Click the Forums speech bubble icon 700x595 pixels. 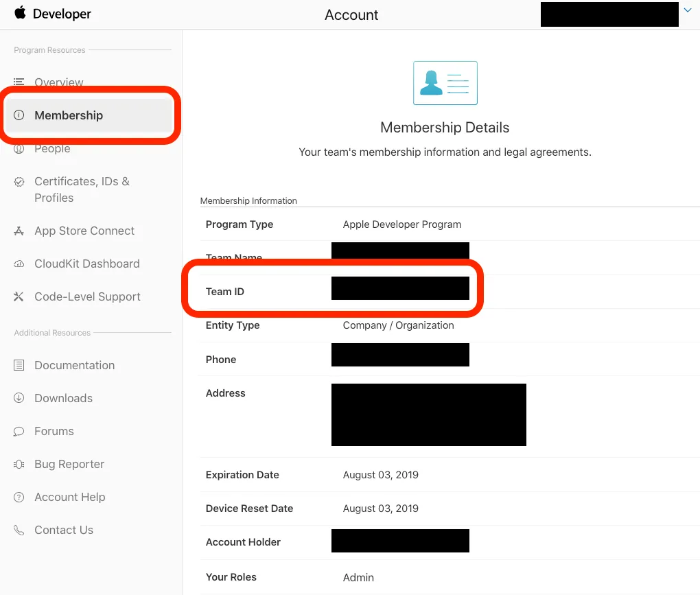19,432
